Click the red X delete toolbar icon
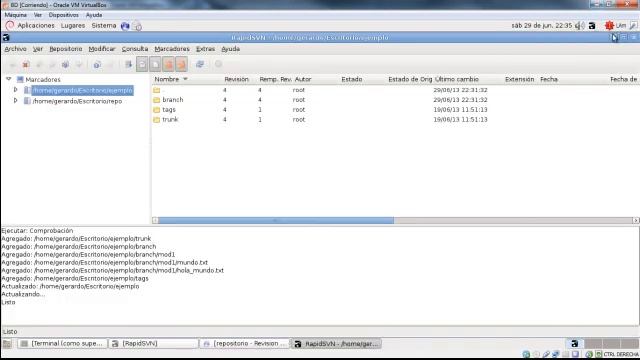Viewport: 640px width, 360px height. click(x=26, y=64)
